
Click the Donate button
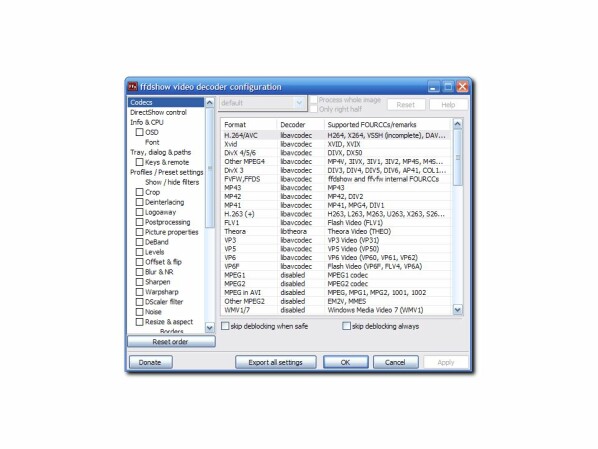(151, 362)
